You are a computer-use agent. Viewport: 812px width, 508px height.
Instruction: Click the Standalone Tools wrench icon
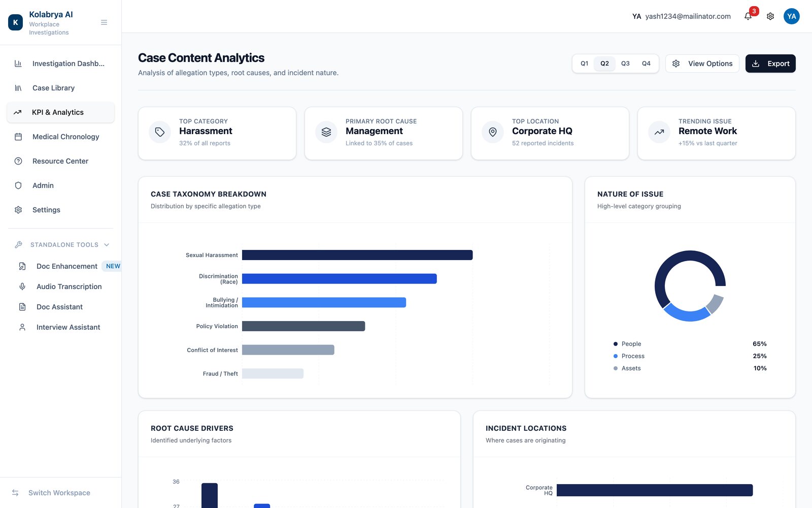[x=18, y=245]
